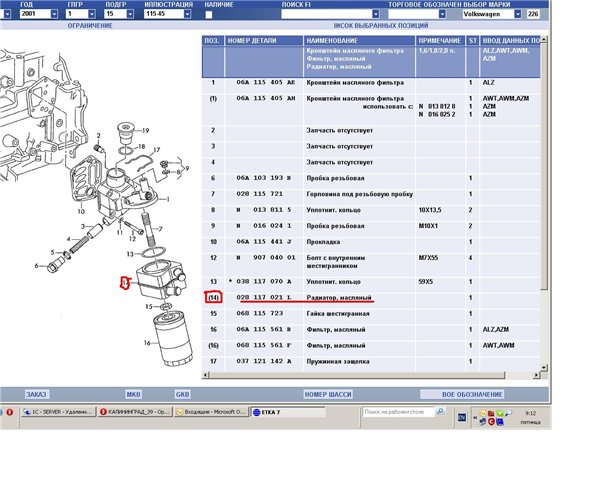Select 'Гайка шестигранная' row 068 115 723
The height and width of the screenshot is (480, 600).
[x=371, y=313]
